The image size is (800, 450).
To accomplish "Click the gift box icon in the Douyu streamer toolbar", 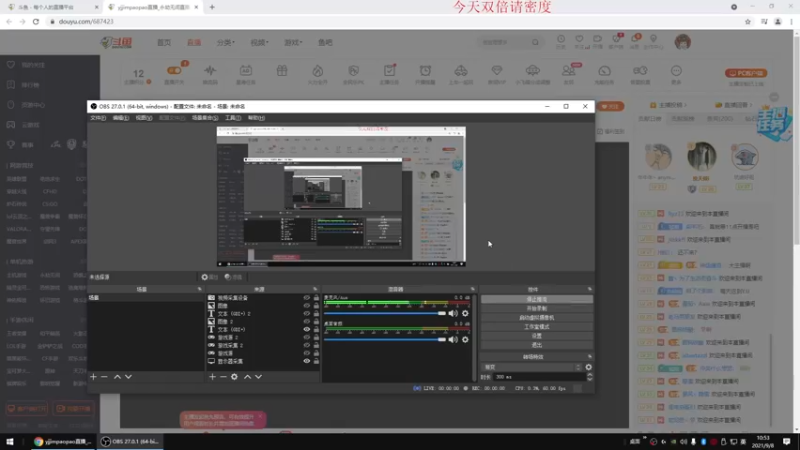I will [282, 71].
